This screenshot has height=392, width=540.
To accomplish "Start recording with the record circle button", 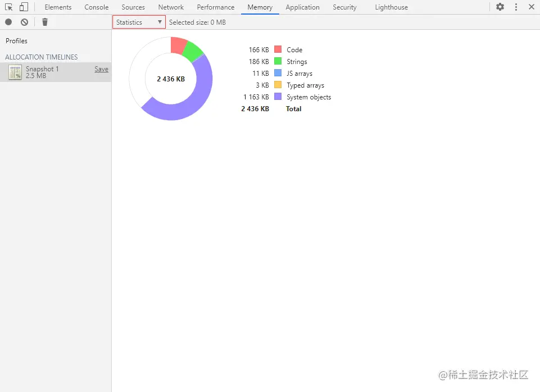I will coord(8,22).
